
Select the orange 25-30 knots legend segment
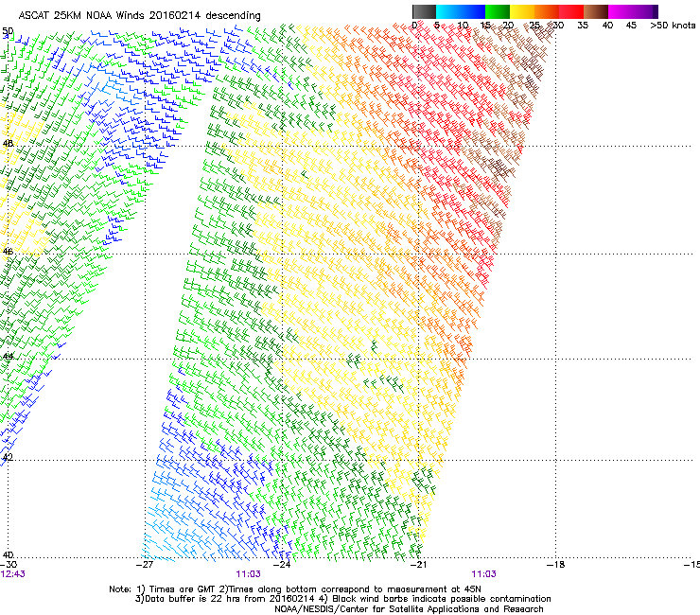pyautogui.click(x=547, y=11)
